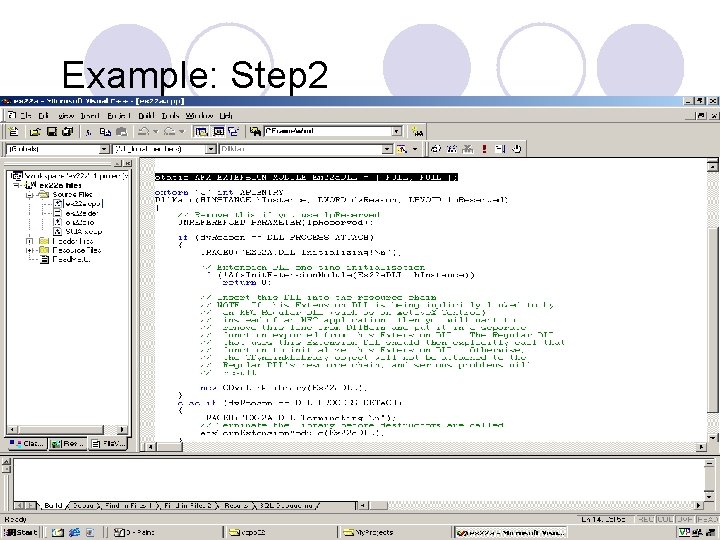
Task: Select the SQL Debugging output tab
Action: [x=287, y=506]
